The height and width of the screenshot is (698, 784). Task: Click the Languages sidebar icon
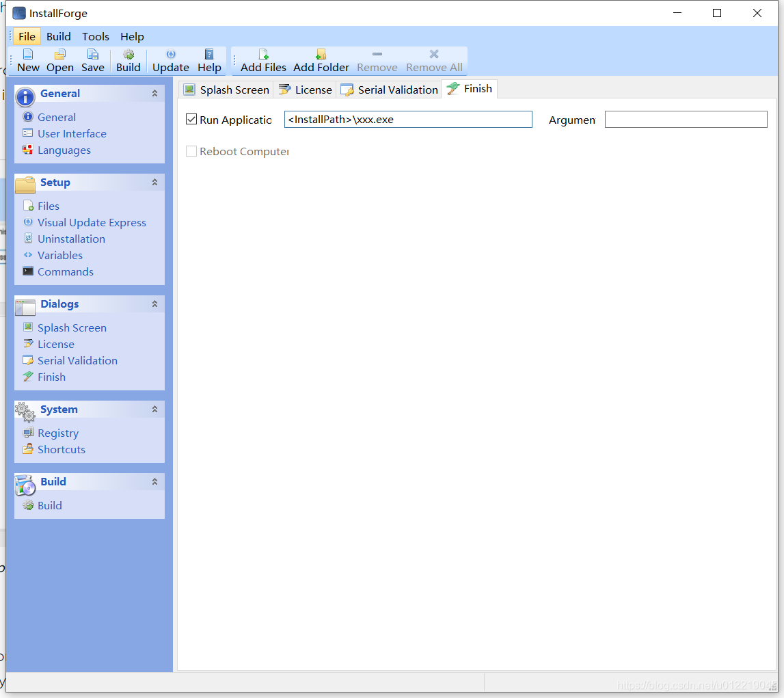pyautogui.click(x=28, y=150)
